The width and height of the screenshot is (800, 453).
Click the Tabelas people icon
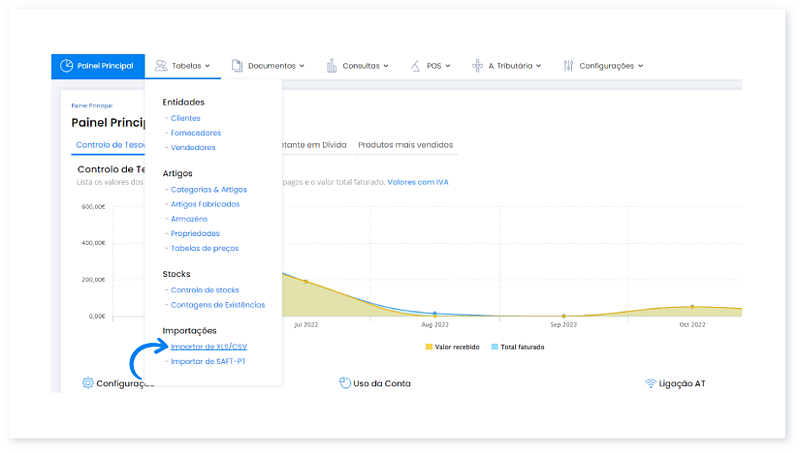point(161,66)
